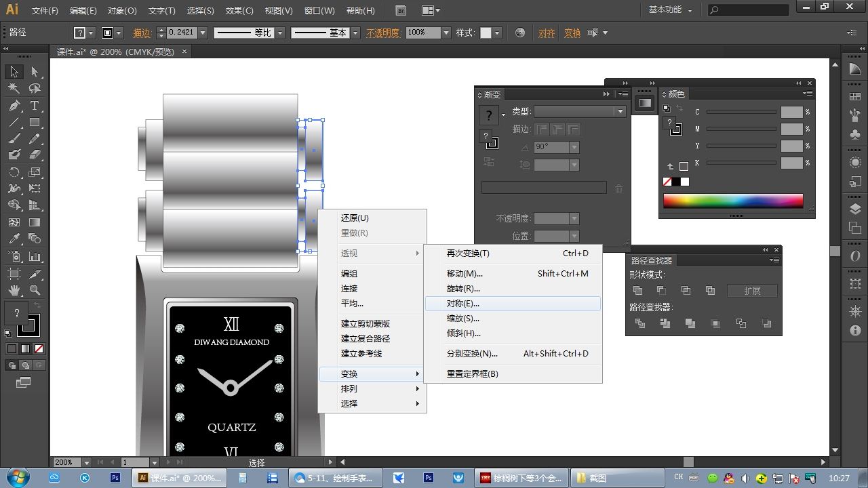Pick the Eraser tool
Viewport: 868px width, 488px height.
(x=35, y=155)
